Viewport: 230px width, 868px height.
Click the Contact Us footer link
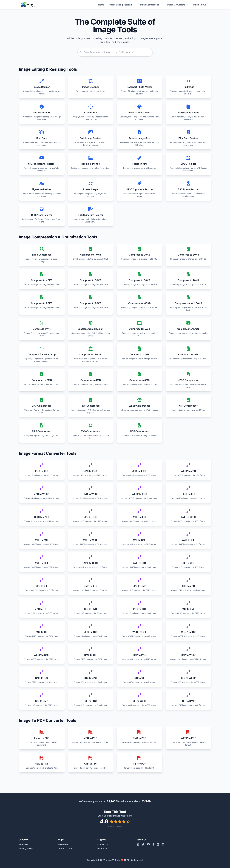pos(103,844)
